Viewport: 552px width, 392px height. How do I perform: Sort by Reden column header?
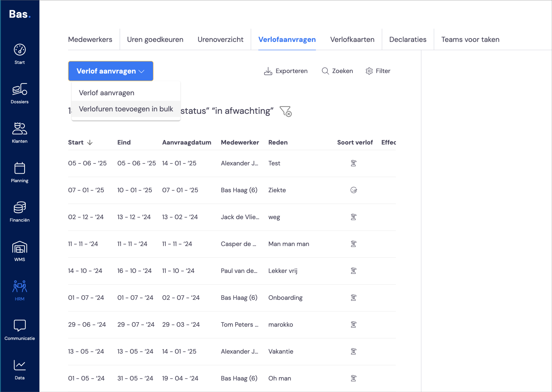coord(278,142)
